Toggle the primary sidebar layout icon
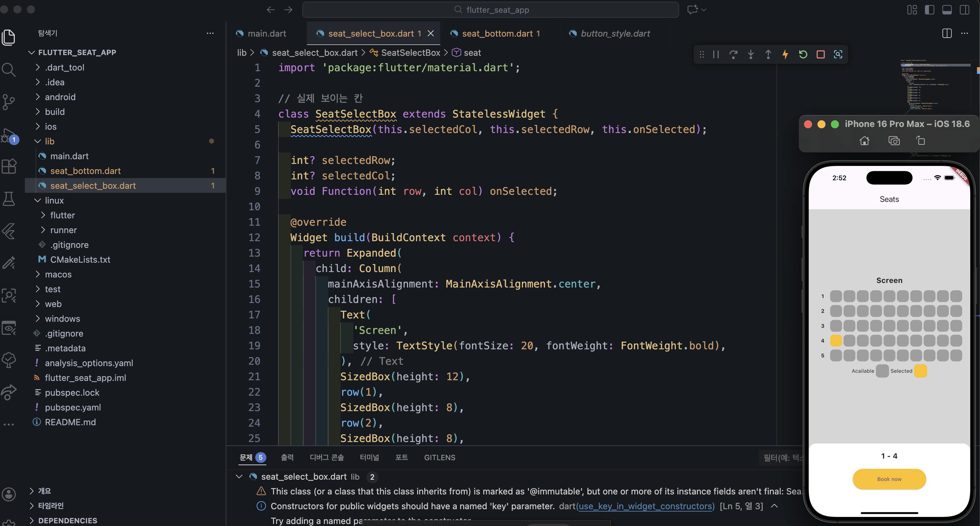This screenshot has height=526, width=980. (929, 10)
